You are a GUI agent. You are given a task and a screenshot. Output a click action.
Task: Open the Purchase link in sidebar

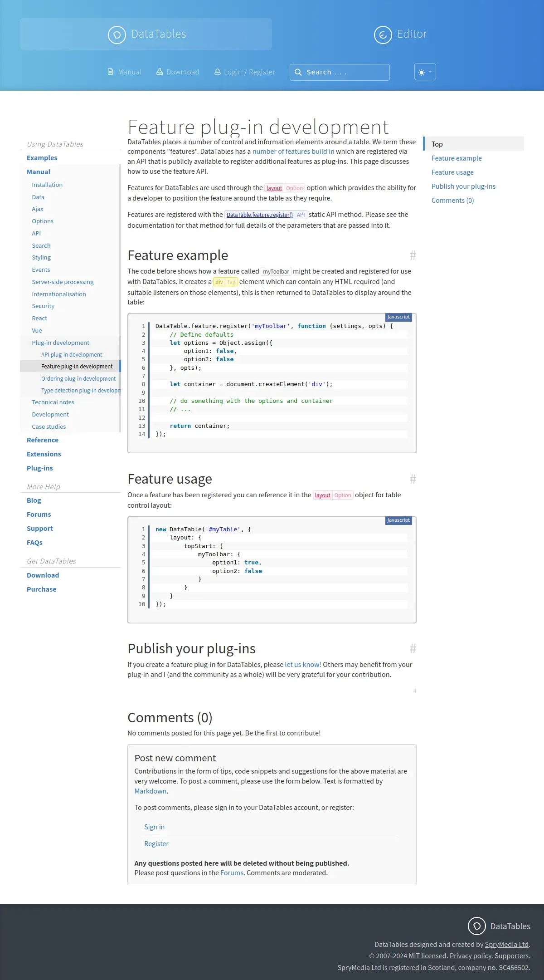pyautogui.click(x=42, y=589)
